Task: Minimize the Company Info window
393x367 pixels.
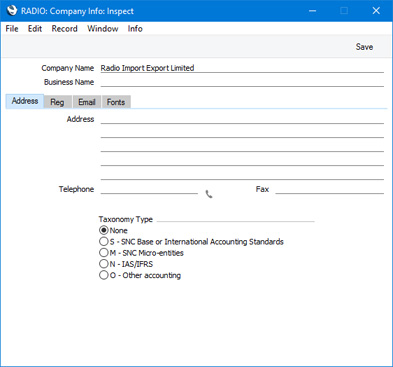Action: pyautogui.click(x=312, y=11)
